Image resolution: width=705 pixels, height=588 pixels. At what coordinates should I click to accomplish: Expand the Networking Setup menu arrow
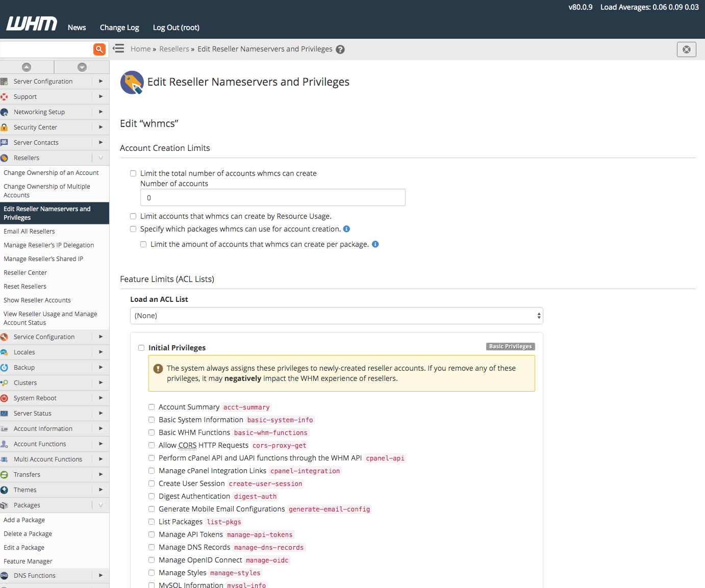click(x=100, y=112)
